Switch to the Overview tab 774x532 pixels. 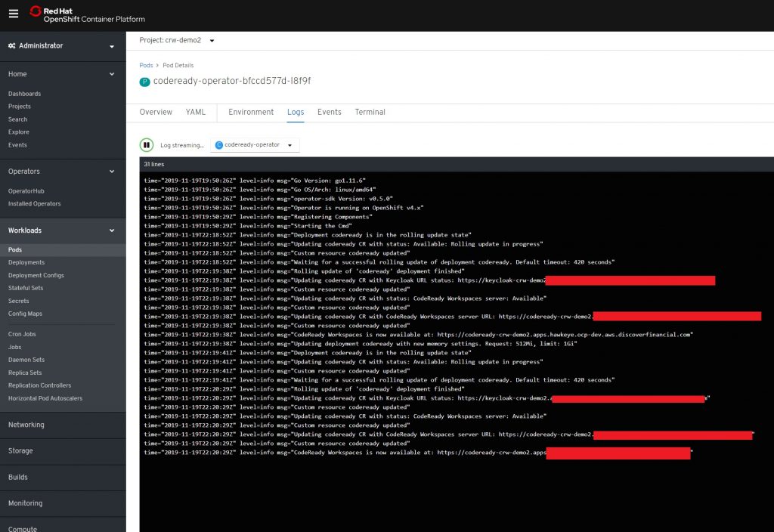(x=156, y=112)
